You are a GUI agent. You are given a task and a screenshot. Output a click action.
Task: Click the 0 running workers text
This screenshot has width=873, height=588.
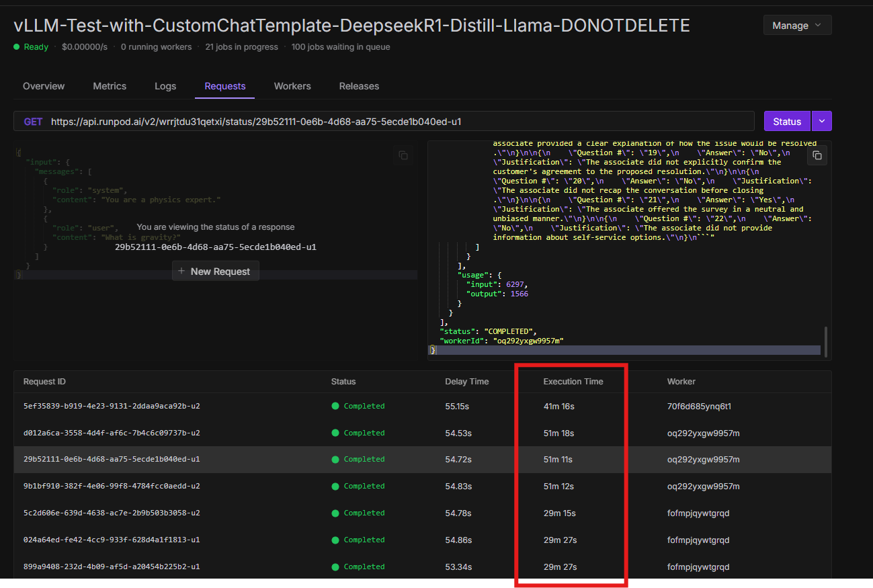(x=156, y=47)
